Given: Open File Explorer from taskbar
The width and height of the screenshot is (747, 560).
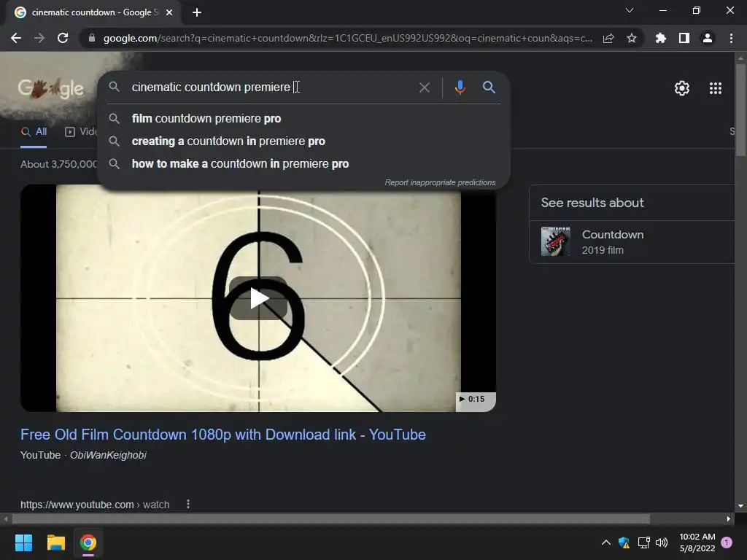Looking at the screenshot, I should 55,542.
